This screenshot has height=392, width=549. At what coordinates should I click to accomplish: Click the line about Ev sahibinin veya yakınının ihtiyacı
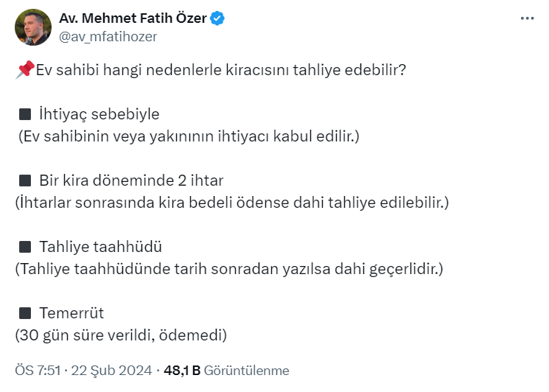coord(188,136)
